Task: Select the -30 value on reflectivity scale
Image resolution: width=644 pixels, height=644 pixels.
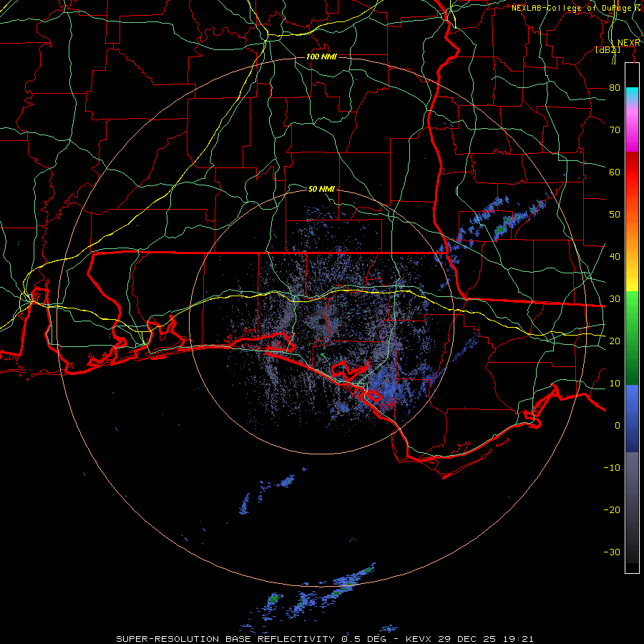Action: pyautogui.click(x=612, y=552)
